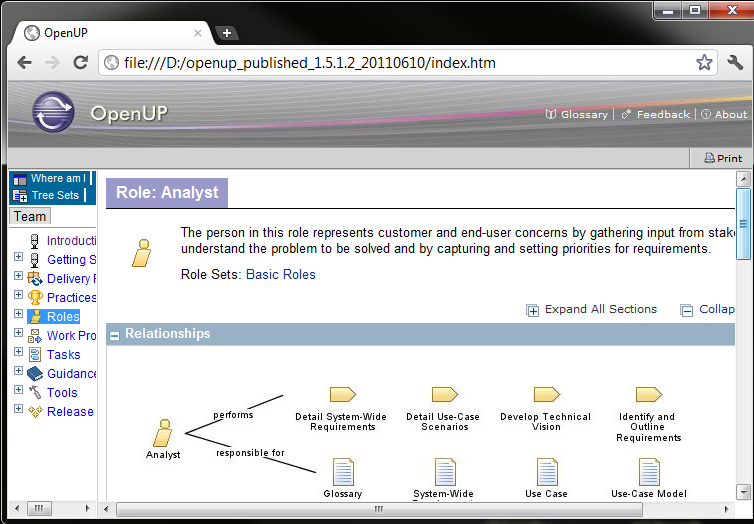This screenshot has height=524, width=754.
Task: Collapse the Relationships section
Action: (114, 336)
